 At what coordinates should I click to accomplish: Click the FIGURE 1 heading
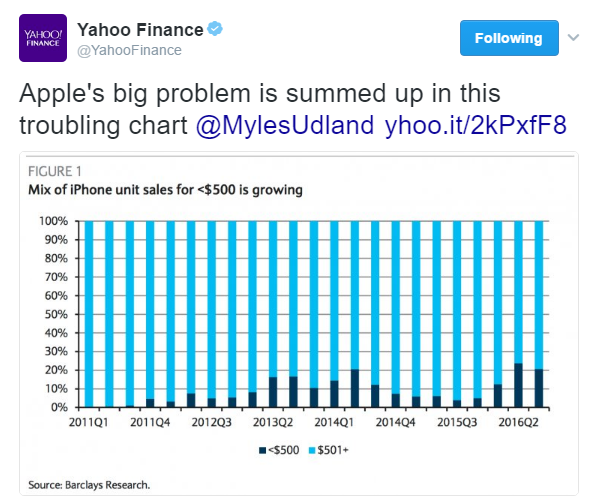coord(55,171)
